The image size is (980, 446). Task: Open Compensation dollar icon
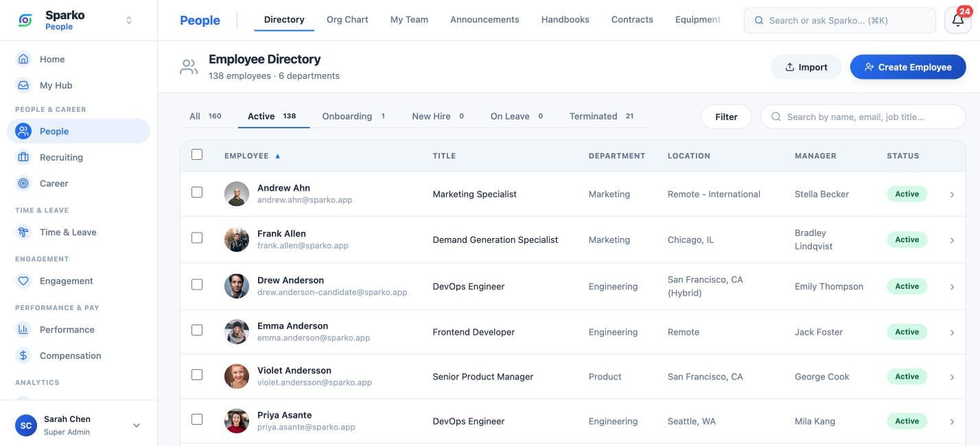23,355
